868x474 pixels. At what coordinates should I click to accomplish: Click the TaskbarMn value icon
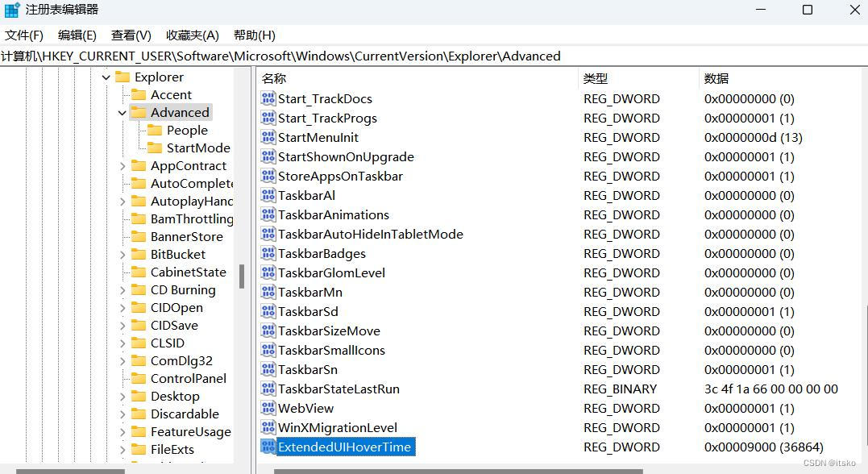point(268,292)
